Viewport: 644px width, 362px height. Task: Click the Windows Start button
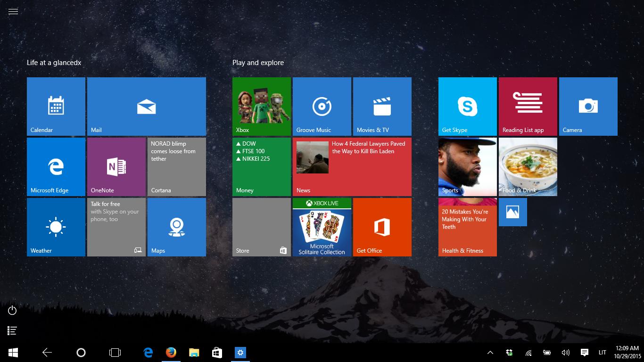tap(13, 353)
